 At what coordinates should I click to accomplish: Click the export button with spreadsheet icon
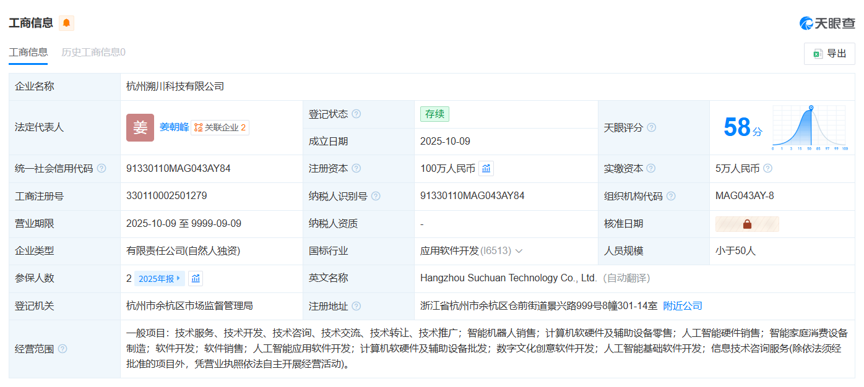[829, 53]
